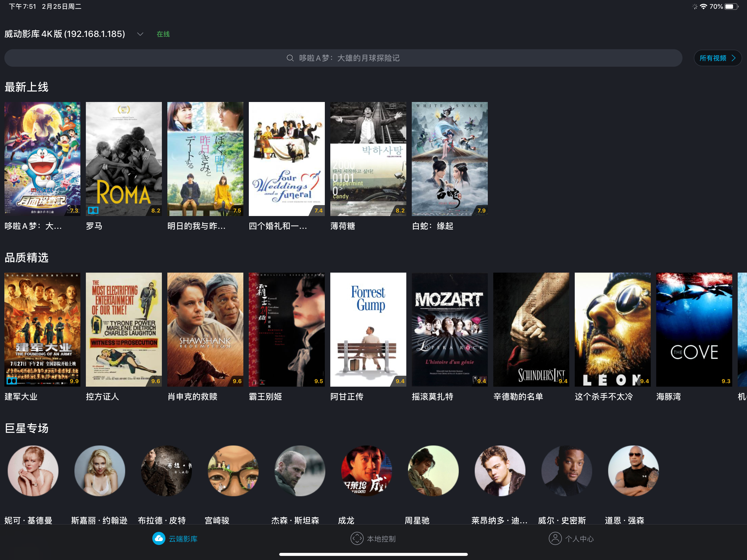
Task: Open the ROMA movie poster
Action: 124,159
